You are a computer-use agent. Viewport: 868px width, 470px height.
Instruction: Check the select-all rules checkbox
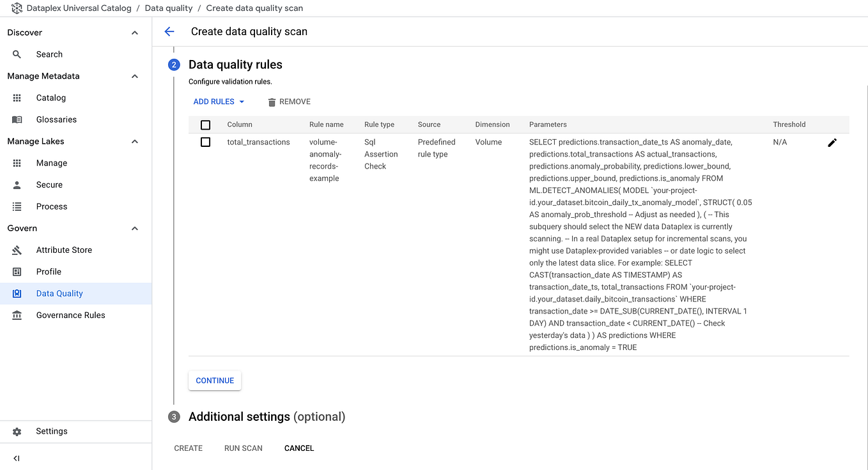click(205, 124)
